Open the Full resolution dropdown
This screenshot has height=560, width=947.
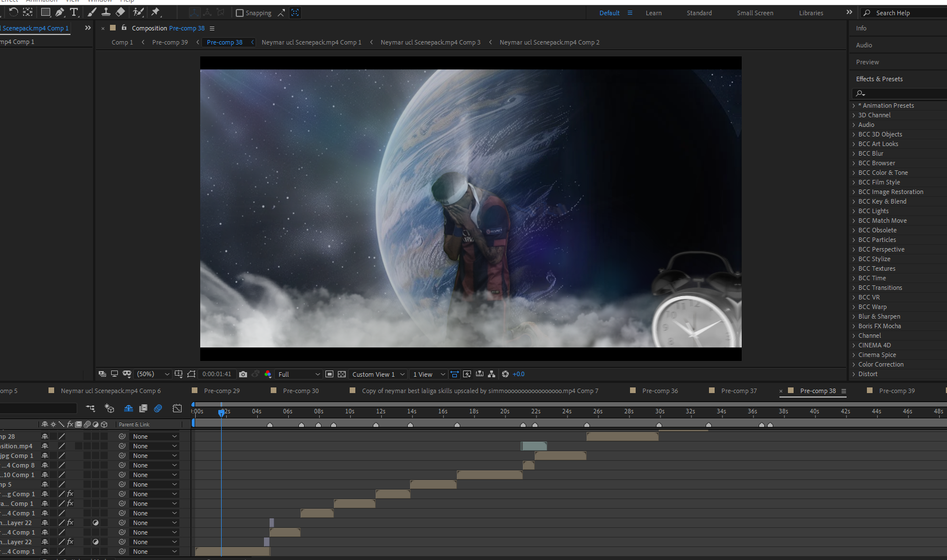pos(299,374)
